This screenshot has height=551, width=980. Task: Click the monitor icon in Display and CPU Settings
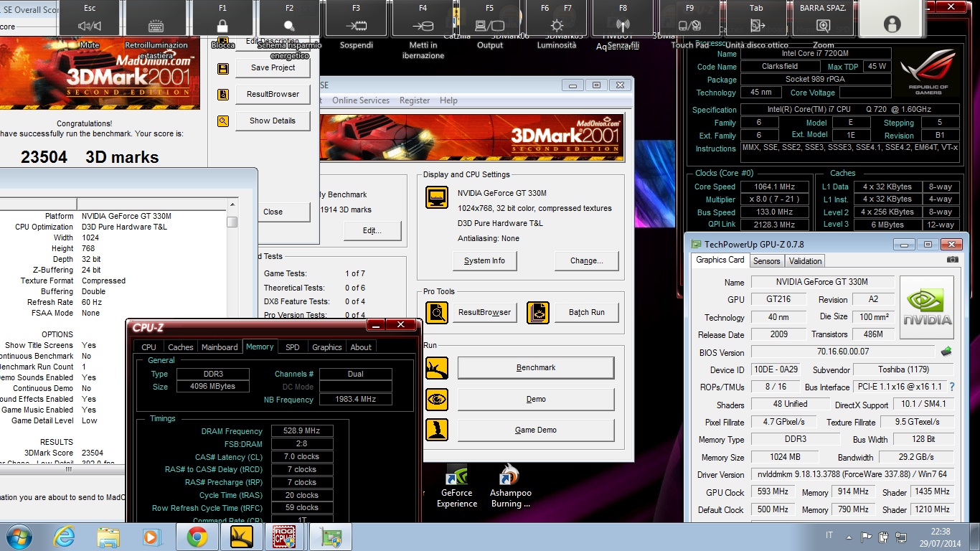(x=437, y=197)
